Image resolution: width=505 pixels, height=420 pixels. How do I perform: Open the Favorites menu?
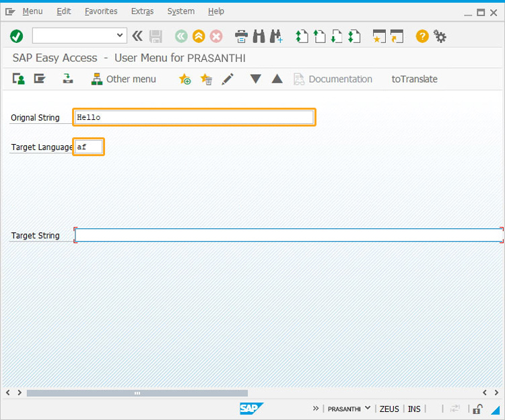click(101, 11)
